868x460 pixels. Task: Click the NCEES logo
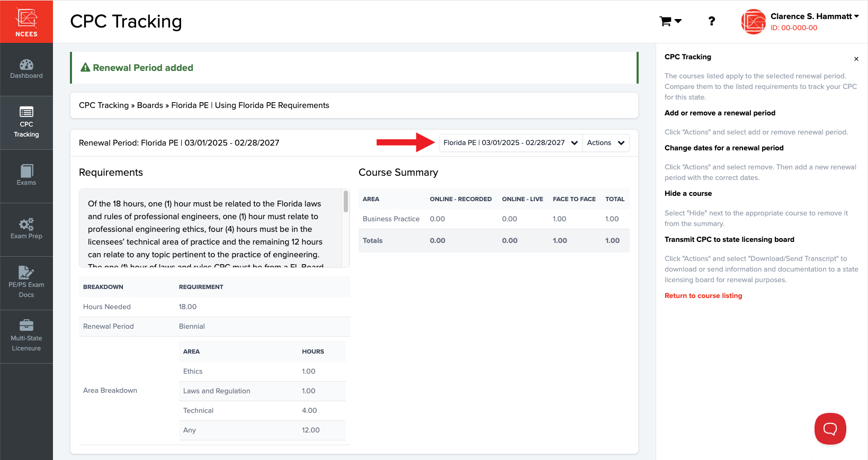tap(26, 22)
